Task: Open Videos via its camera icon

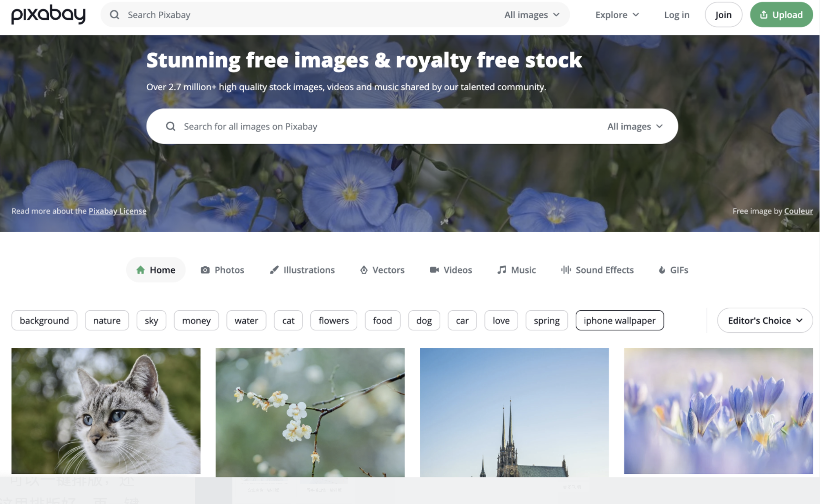Action: 434,270
